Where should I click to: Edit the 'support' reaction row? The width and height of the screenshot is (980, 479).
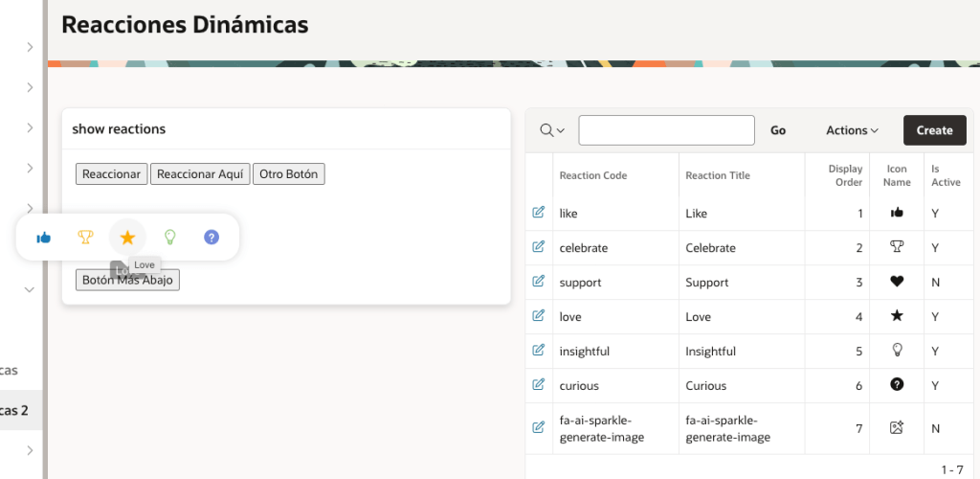point(539,282)
